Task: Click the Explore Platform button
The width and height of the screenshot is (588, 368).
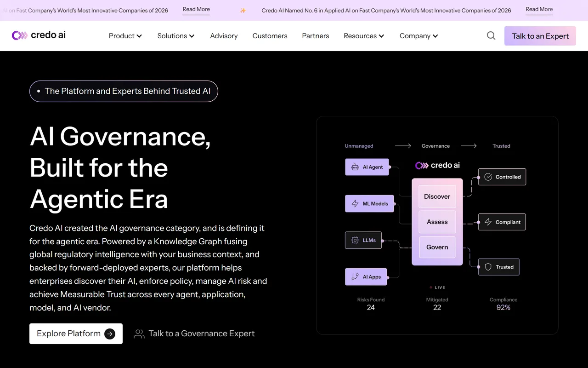Action: point(76,334)
